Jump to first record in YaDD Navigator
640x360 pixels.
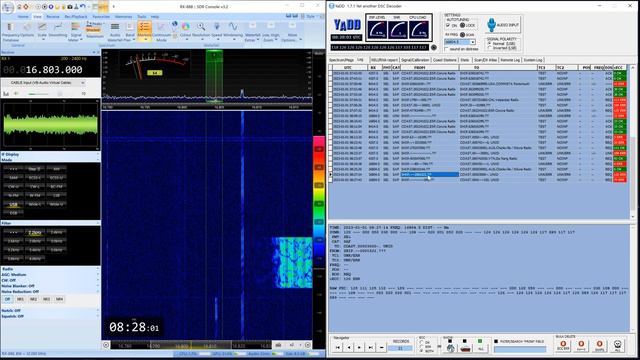tap(338, 347)
